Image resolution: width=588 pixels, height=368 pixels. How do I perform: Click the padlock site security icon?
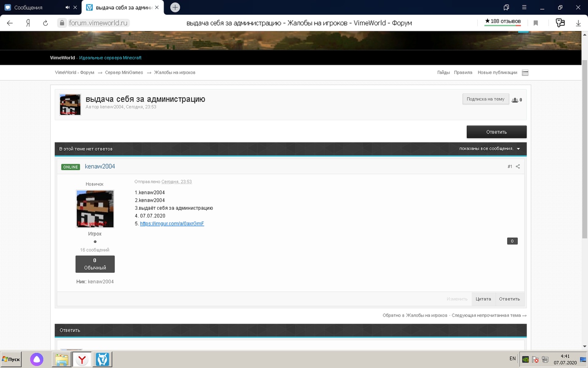click(62, 23)
